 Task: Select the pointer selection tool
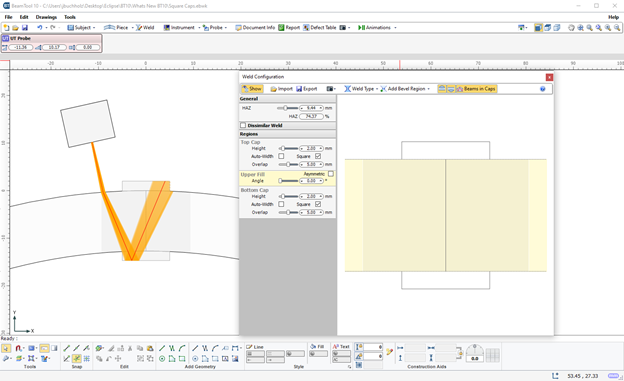click(6, 348)
